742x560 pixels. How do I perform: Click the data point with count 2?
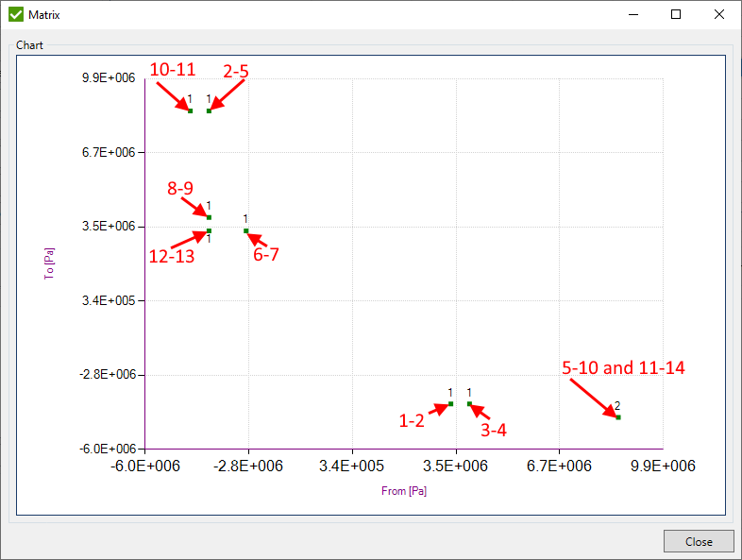tap(617, 417)
